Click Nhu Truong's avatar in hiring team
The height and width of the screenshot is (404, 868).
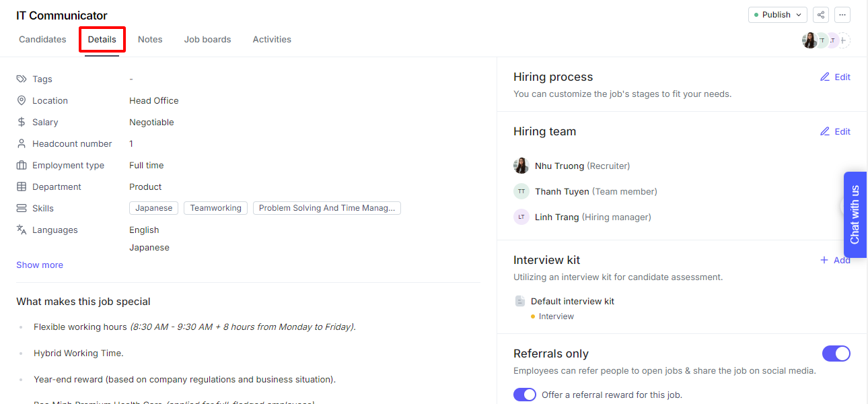tap(521, 166)
